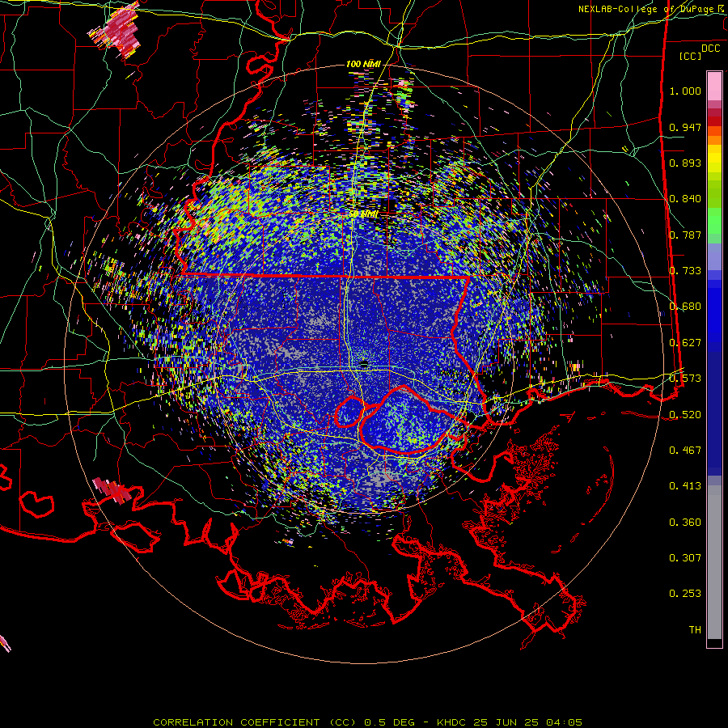
Task: Click the 0.893 legend value
Action: click(685, 163)
